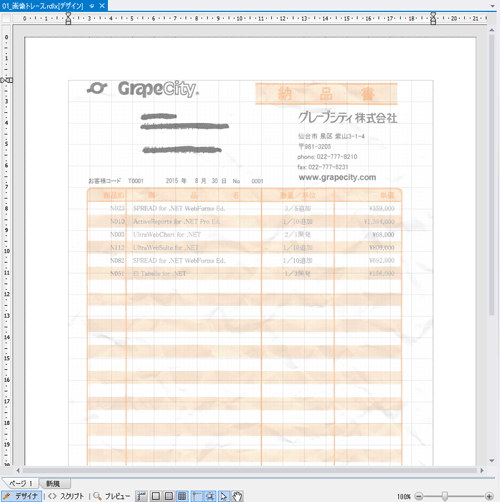Toggle the snap-to-lines icon
This screenshot has height=502, width=500.
(197, 496)
